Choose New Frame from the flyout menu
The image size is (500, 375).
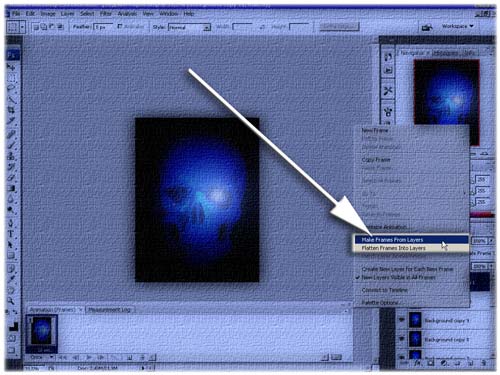click(375, 130)
